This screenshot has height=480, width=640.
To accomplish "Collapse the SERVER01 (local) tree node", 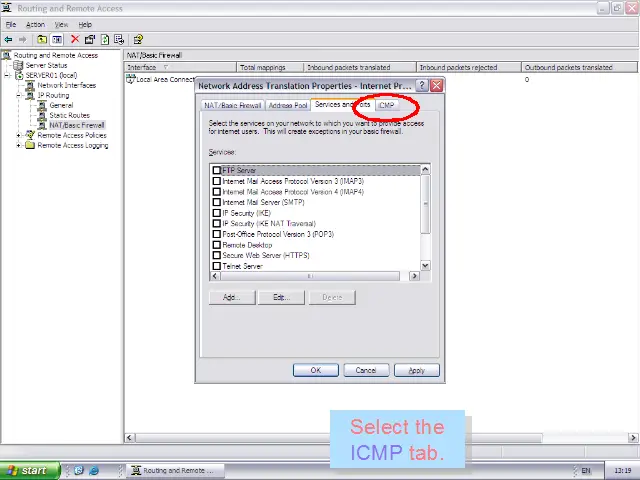I will (x=7, y=75).
